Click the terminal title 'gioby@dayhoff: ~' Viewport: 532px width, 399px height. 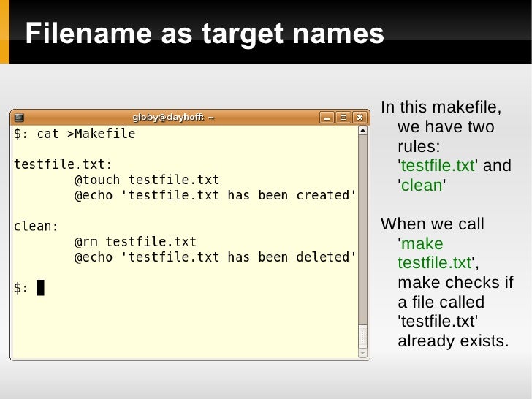point(173,118)
